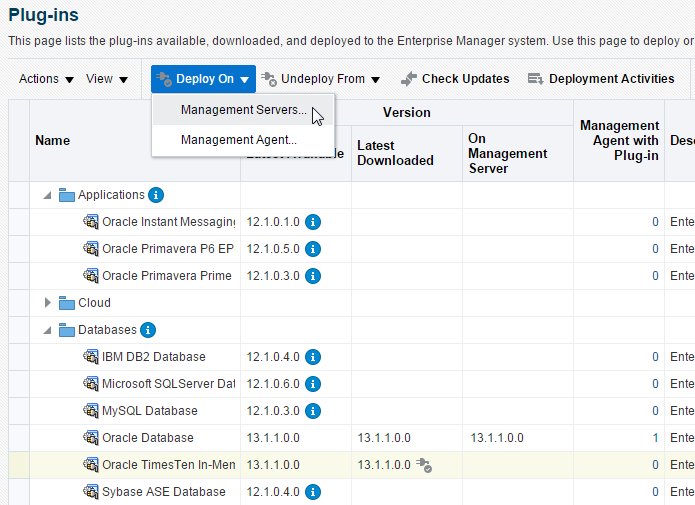Image resolution: width=695 pixels, height=505 pixels.
Task: Select the Oracle Instant Messaging row name
Action: click(168, 222)
